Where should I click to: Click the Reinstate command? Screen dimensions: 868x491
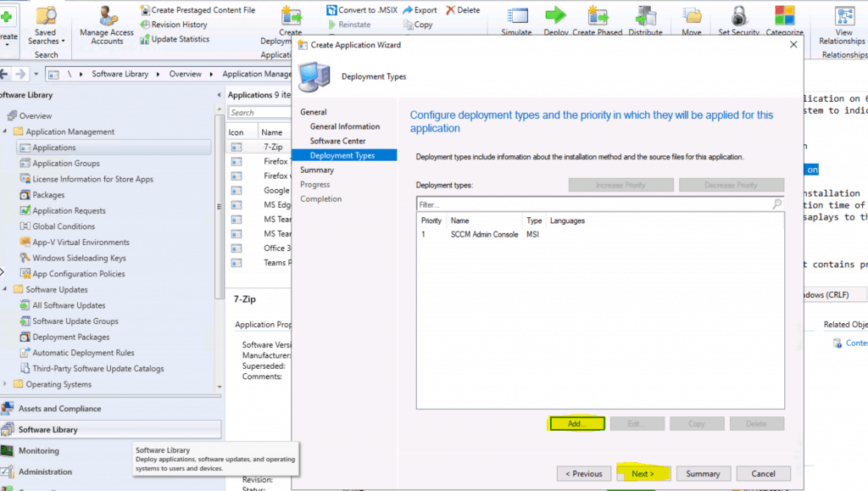pyautogui.click(x=348, y=25)
